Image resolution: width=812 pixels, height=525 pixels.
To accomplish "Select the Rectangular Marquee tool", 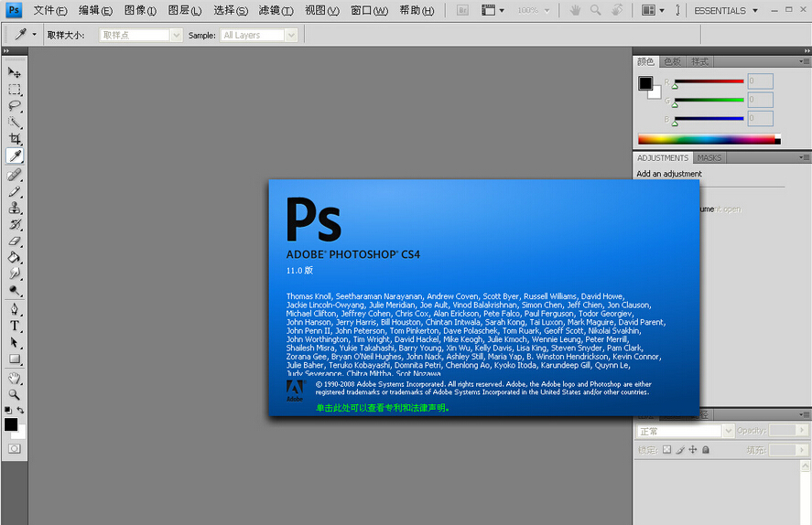I will (x=15, y=90).
